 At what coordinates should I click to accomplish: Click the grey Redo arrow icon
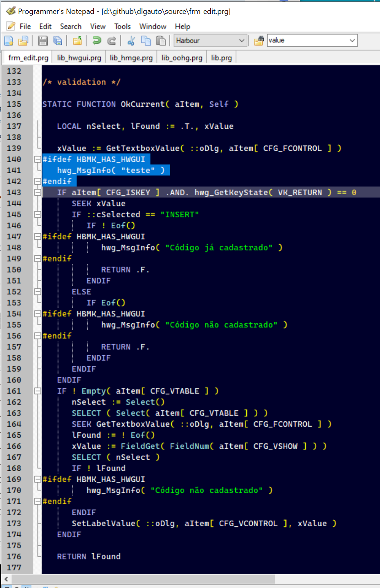pyautogui.click(x=112, y=40)
